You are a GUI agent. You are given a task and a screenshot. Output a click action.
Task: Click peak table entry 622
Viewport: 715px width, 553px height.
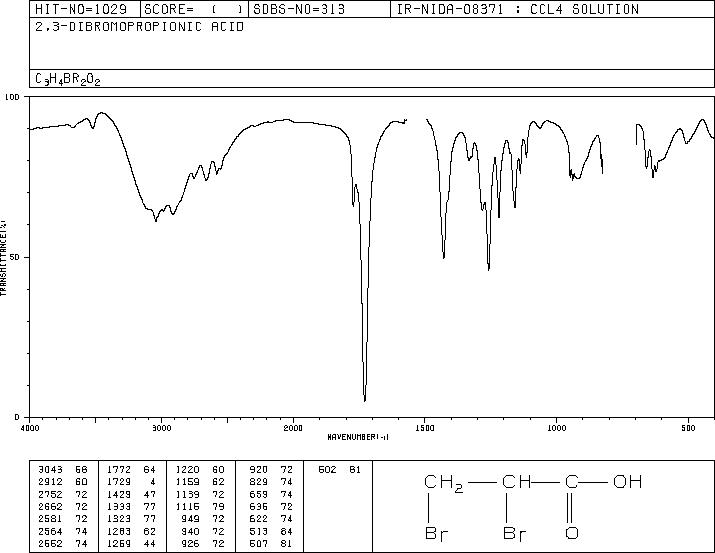(x=259, y=519)
